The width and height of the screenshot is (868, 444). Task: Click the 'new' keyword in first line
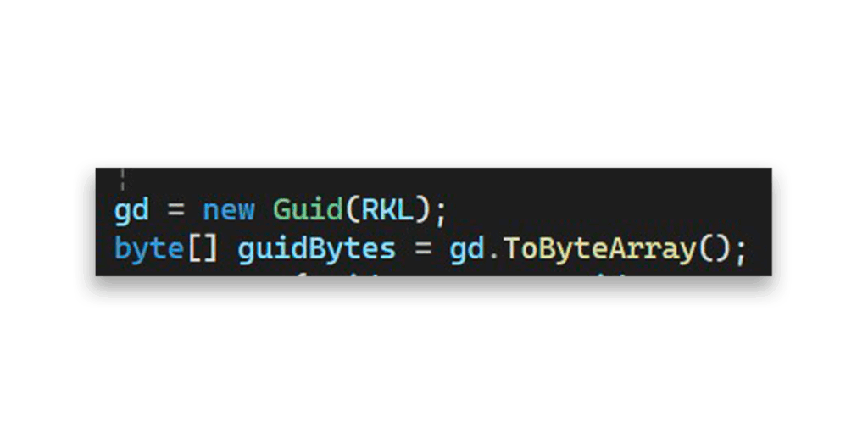(229, 210)
